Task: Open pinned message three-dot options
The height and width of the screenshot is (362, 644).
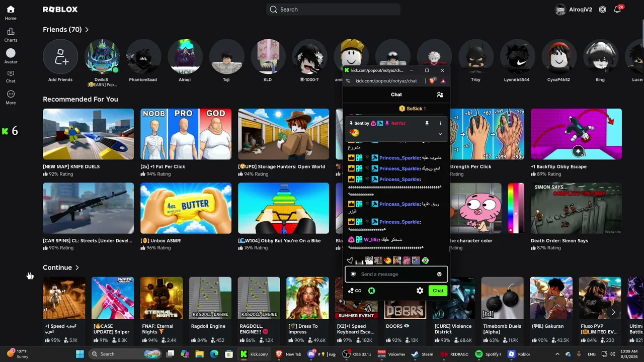Action: (440, 123)
